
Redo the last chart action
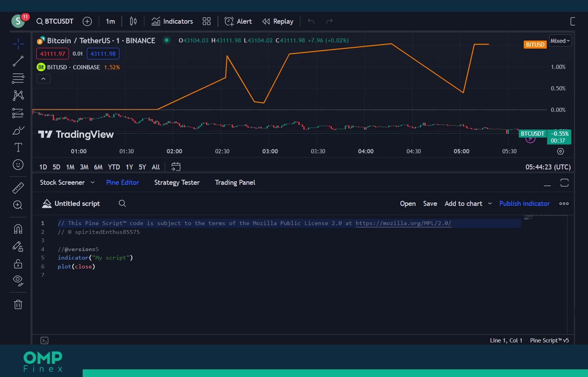[x=329, y=21]
